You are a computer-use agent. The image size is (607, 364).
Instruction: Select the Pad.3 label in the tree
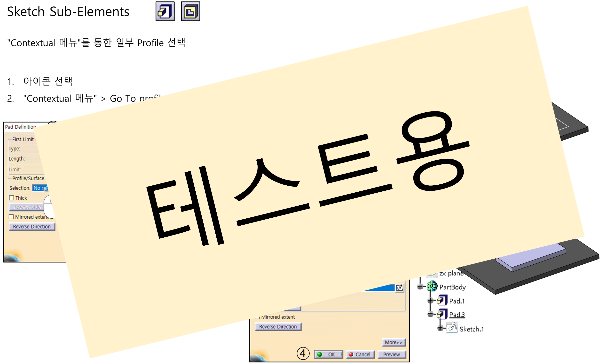tap(457, 314)
